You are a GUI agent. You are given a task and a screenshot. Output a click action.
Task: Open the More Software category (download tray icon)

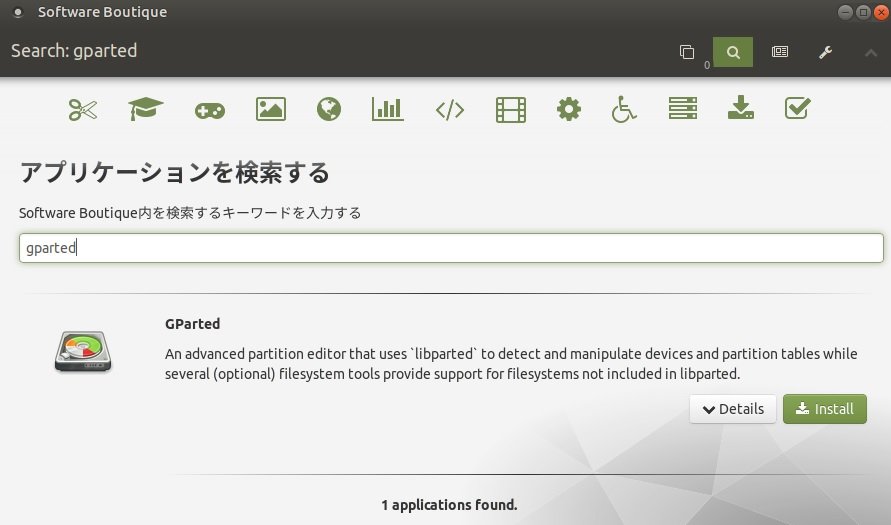[x=741, y=107]
